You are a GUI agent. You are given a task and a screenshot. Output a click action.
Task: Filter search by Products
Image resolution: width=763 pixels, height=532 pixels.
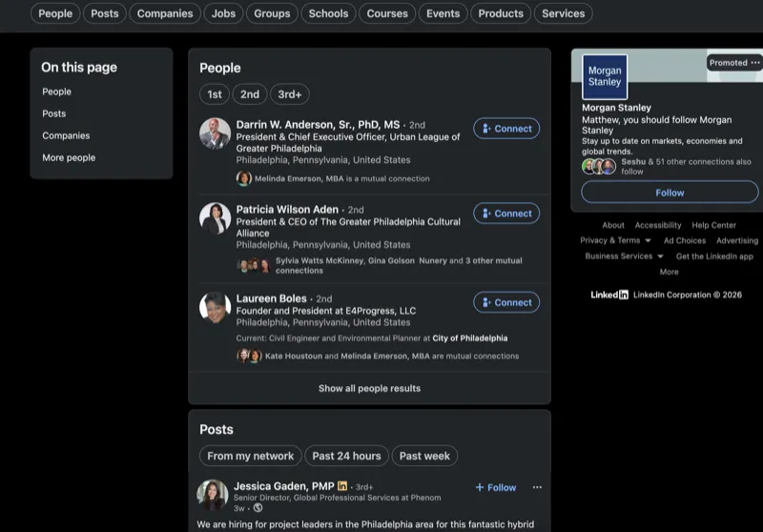click(501, 13)
